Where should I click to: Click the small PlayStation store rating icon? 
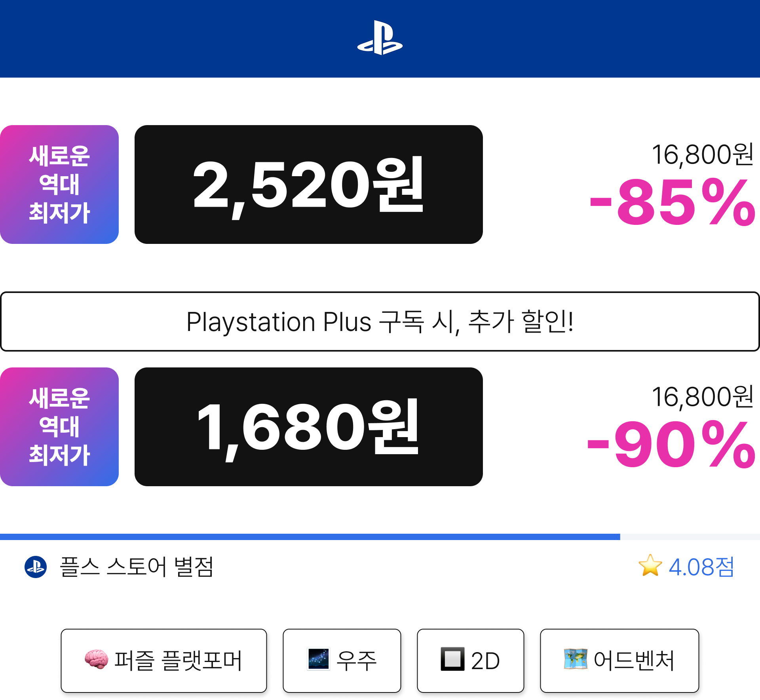(x=36, y=567)
